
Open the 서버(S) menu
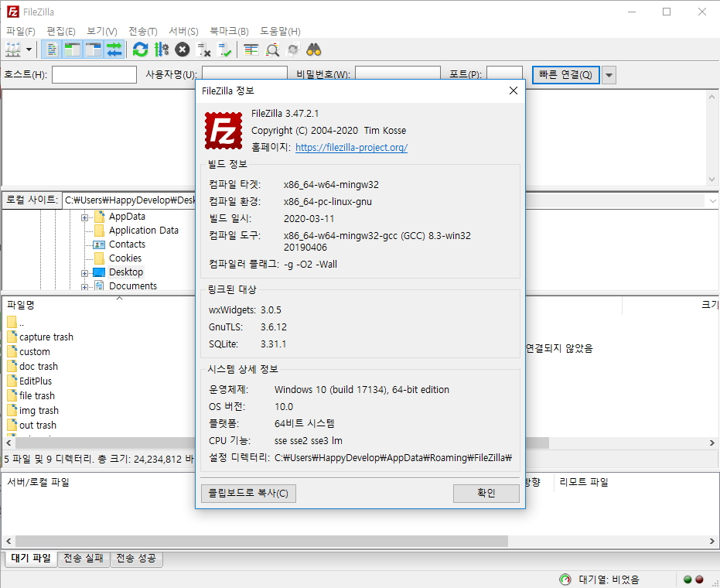184,31
